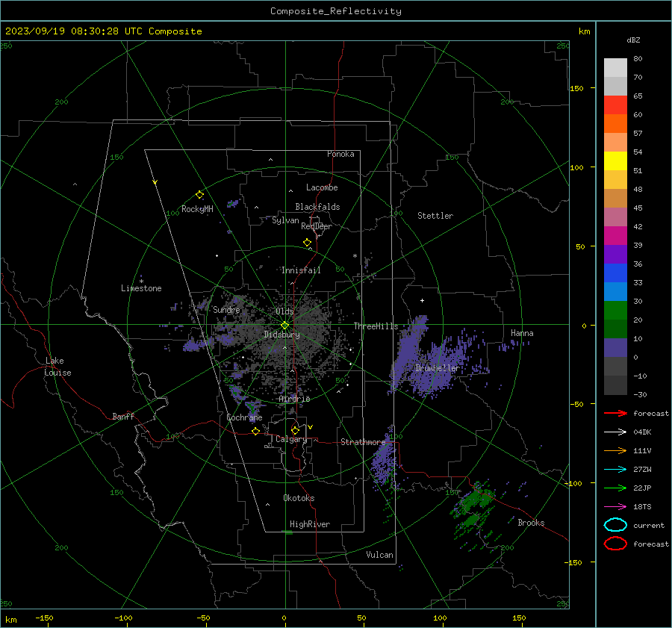This screenshot has height=628, width=672.
Task: Click the red forecast arrow in legend
Action: click(615, 413)
